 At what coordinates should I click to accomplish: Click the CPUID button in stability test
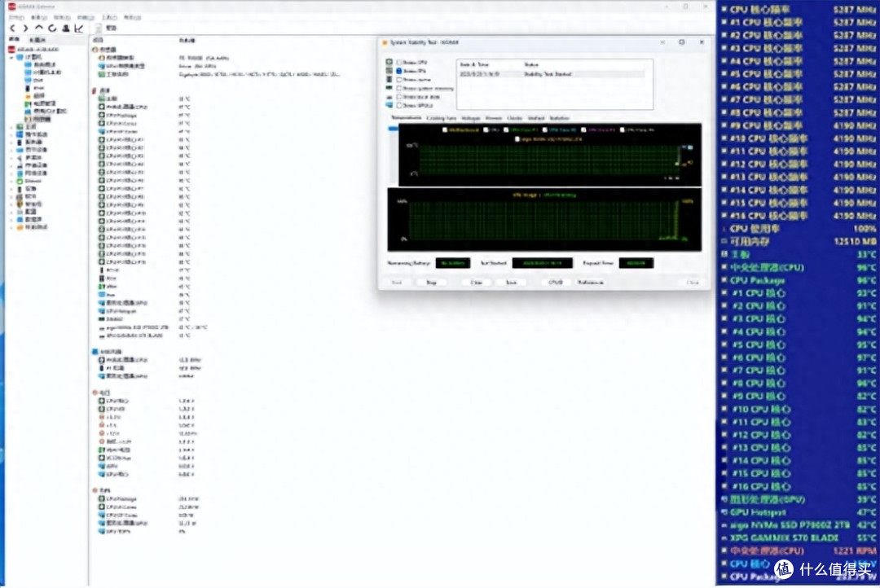tap(556, 283)
